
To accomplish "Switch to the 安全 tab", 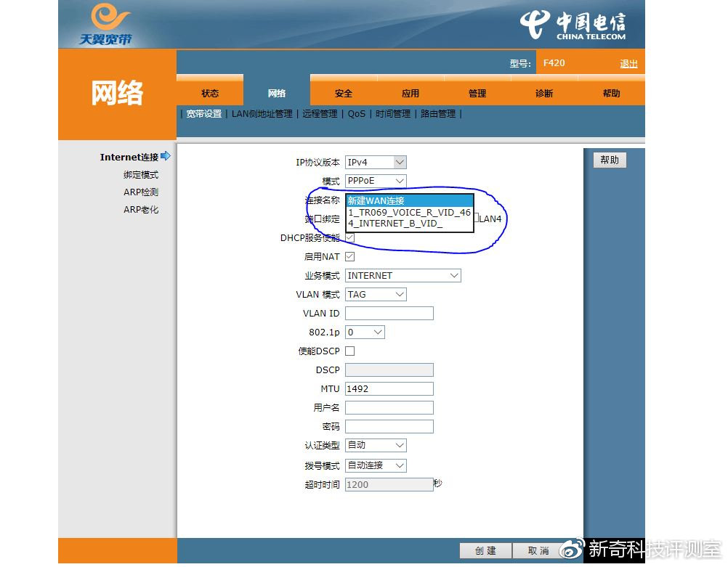I will [x=343, y=93].
